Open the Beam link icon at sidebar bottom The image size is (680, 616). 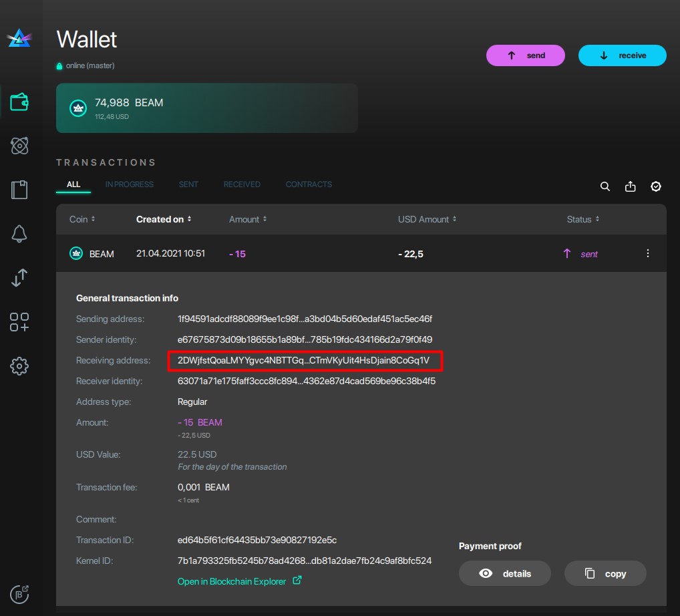coord(20,594)
